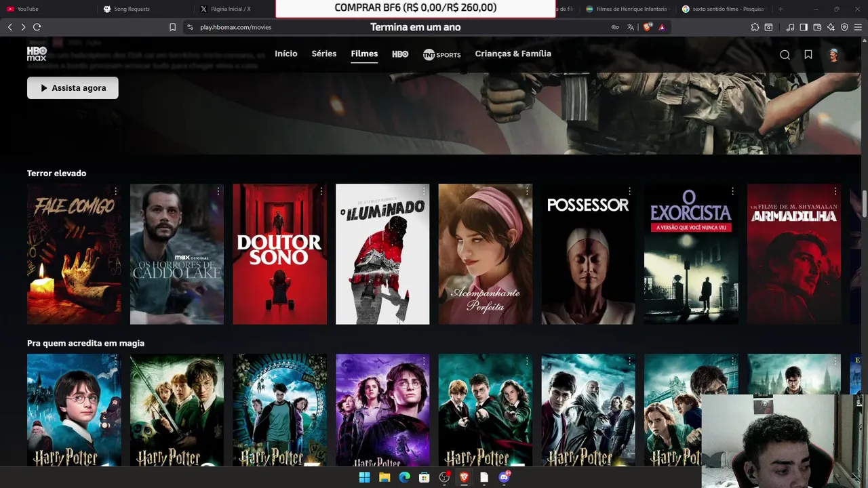Go forward in browser history

23,27
